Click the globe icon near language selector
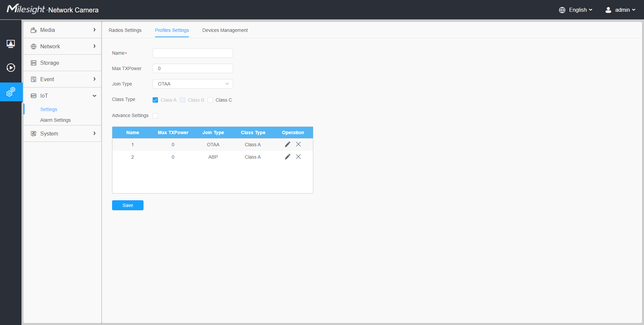 (x=562, y=10)
